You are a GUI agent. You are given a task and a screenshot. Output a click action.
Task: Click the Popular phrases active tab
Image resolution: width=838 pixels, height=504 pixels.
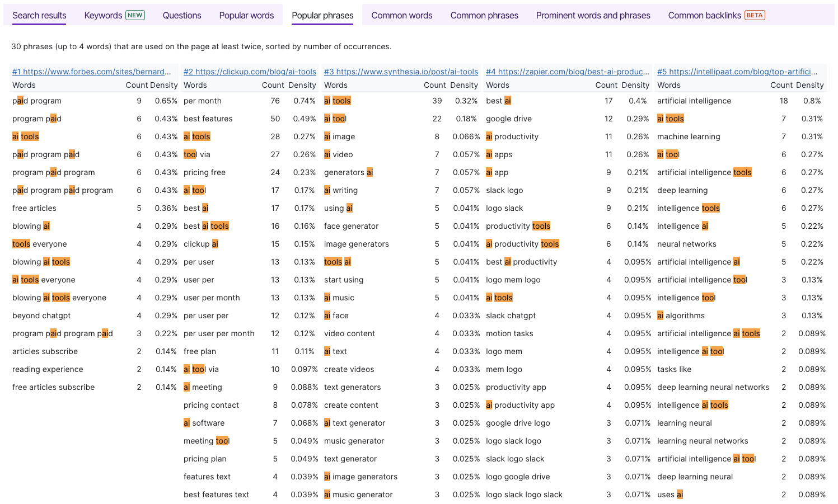pos(322,16)
